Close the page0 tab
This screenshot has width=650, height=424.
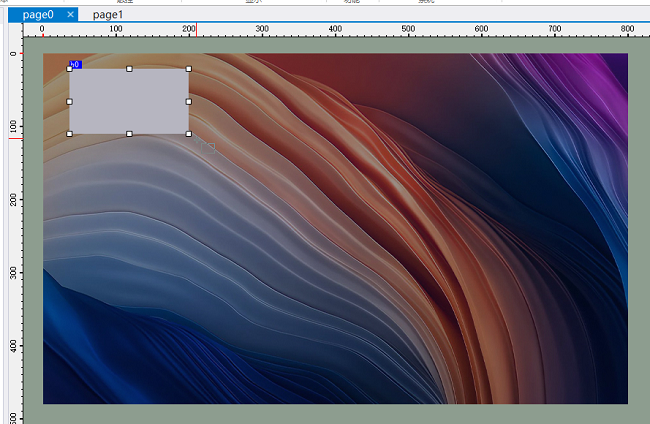pos(70,15)
